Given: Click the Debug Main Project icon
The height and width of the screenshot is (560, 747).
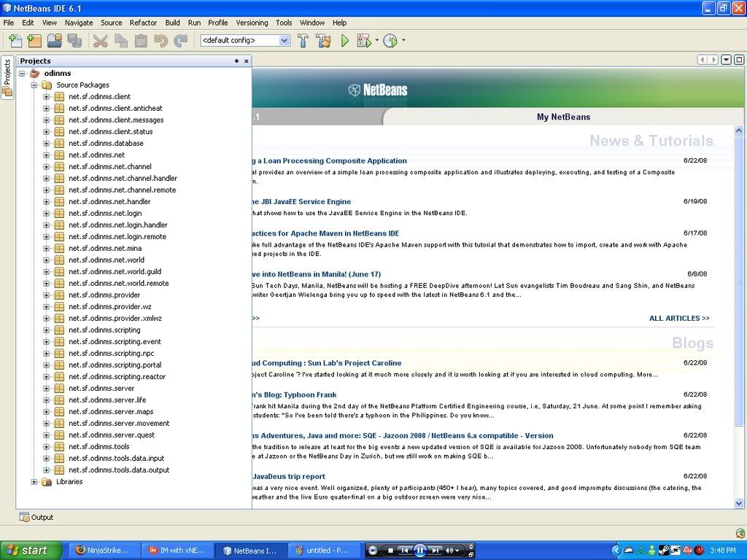Looking at the screenshot, I should click(364, 41).
